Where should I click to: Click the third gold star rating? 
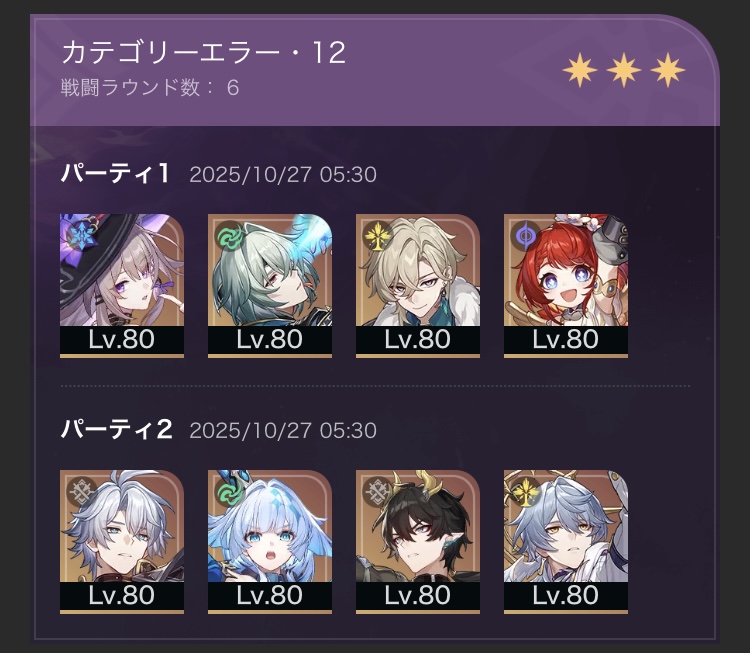(668, 70)
